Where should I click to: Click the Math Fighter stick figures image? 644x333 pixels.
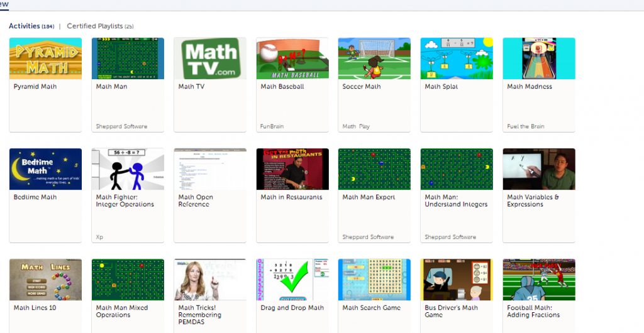128,169
